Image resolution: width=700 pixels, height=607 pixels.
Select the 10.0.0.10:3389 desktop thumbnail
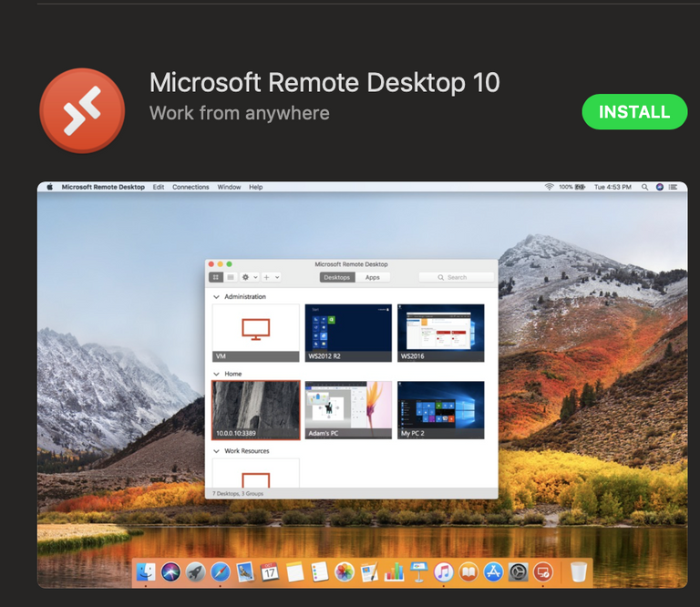pos(256,410)
